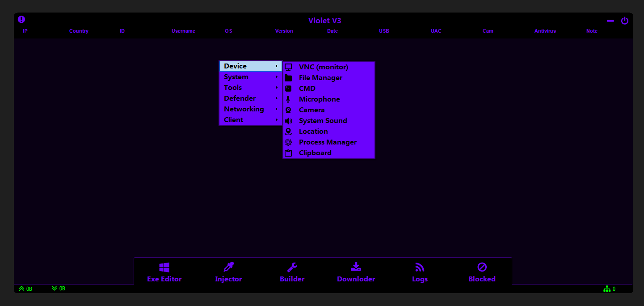Image resolution: width=644 pixels, height=306 pixels.
Task: Select the Client context menu entry
Action: pos(234,120)
